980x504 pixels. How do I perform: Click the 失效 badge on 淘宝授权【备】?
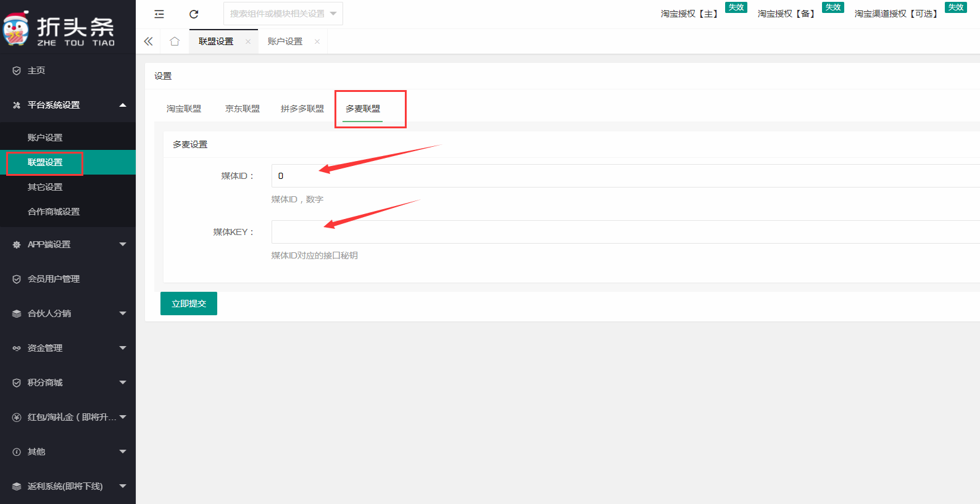pyautogui.click(x=833, y=7)
